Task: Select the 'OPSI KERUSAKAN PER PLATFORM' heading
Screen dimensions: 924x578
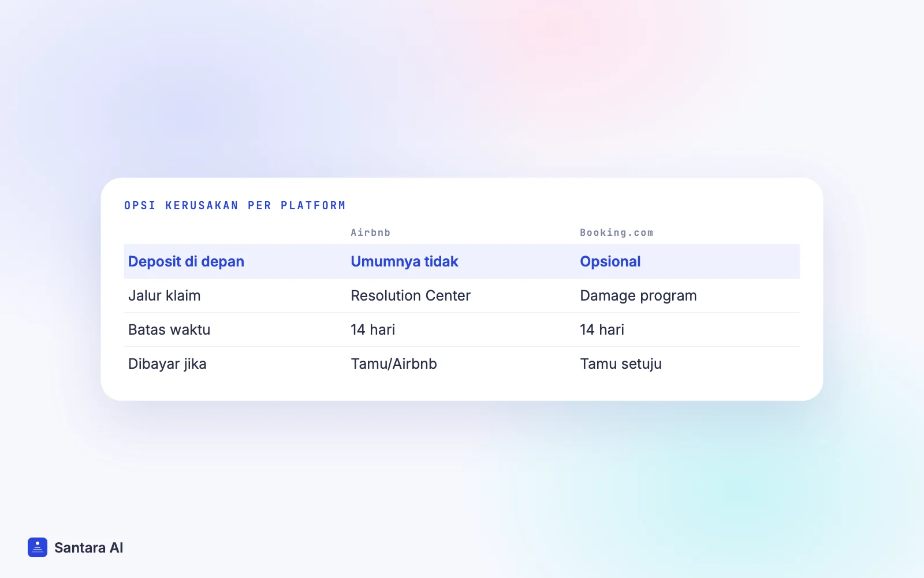Action: click(235, 206)
